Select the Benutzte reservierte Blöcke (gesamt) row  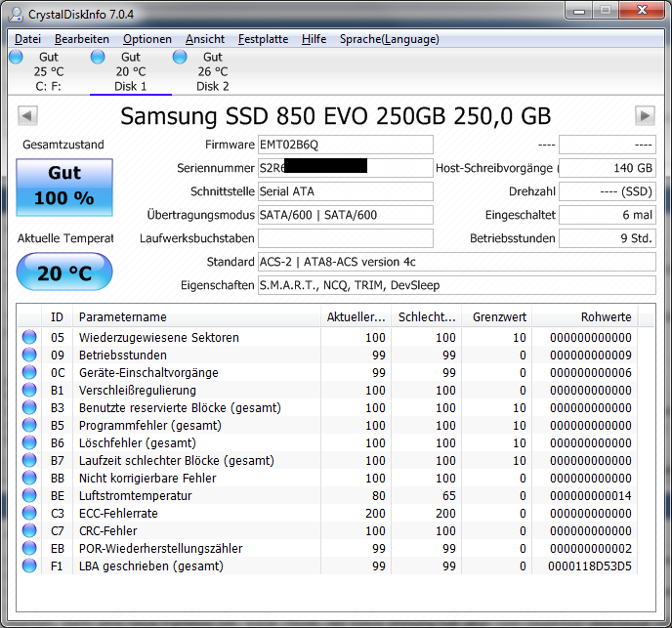[x=327, y=407]
